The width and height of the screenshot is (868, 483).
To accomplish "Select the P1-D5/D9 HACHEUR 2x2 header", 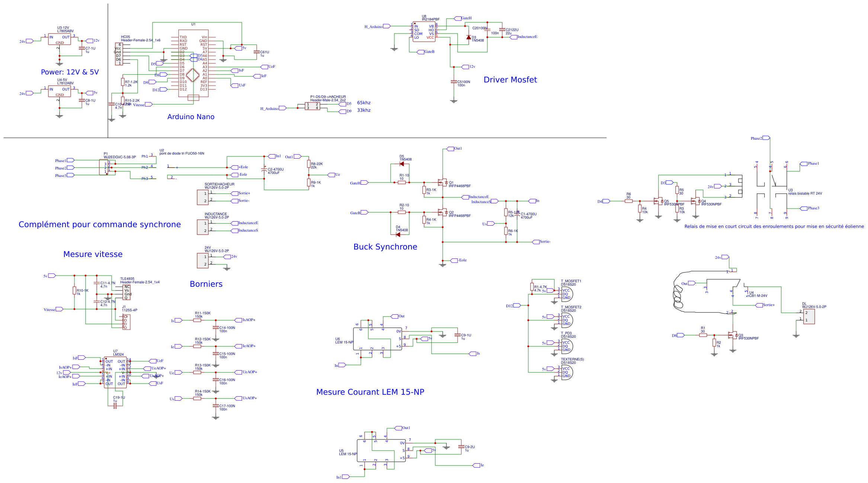I will point(312,106).
